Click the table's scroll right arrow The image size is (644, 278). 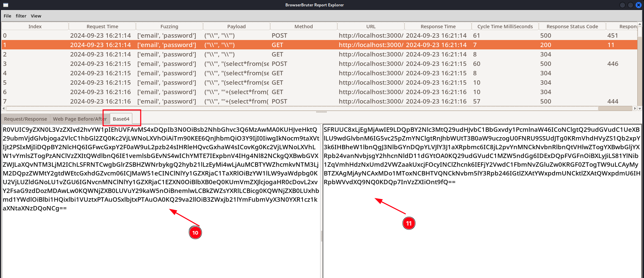[635, 108]
